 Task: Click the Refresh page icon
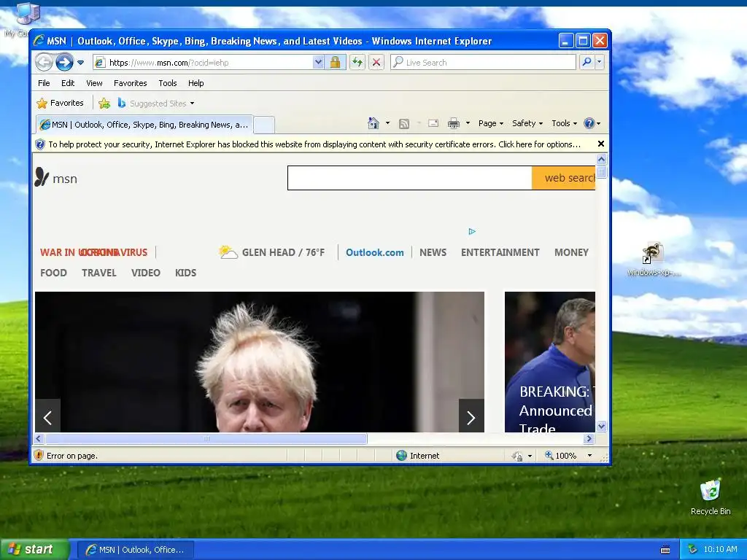pos(357,63)
